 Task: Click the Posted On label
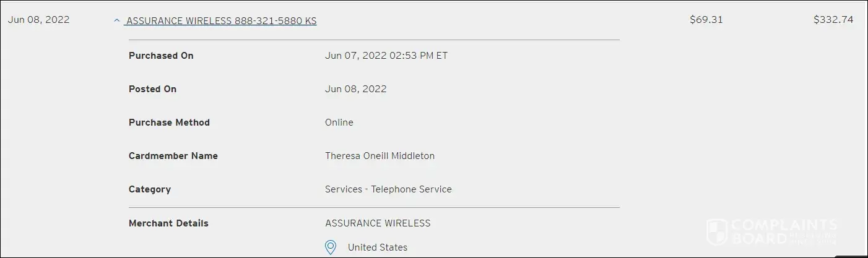pyautogui.click(x=152, y=89)
